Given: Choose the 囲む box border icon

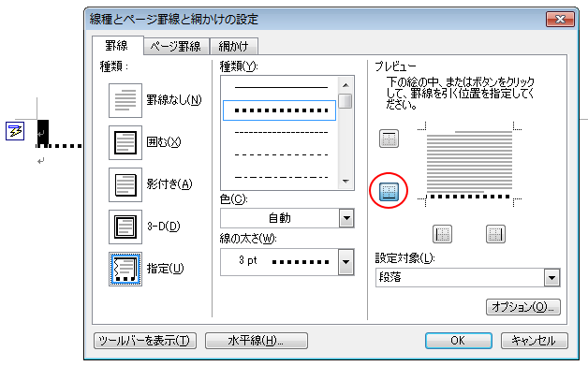Looking at the screenshot, I should [x=125, y=142].
